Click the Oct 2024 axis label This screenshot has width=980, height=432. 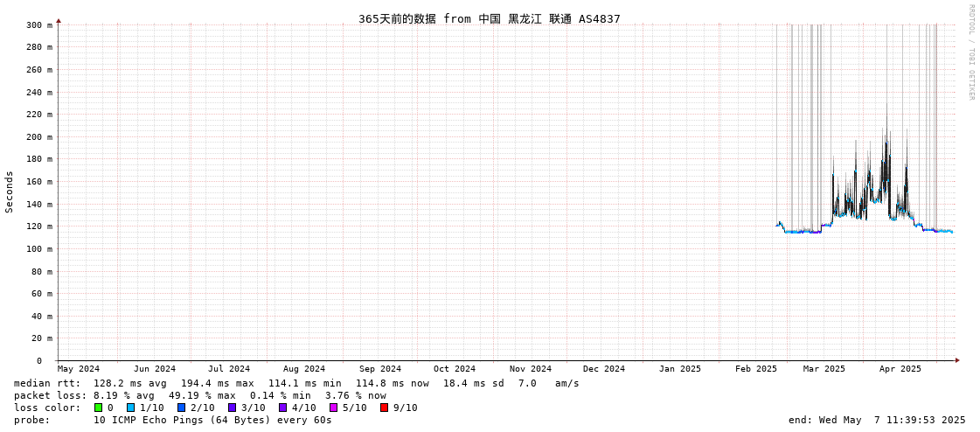click(455, 369)
